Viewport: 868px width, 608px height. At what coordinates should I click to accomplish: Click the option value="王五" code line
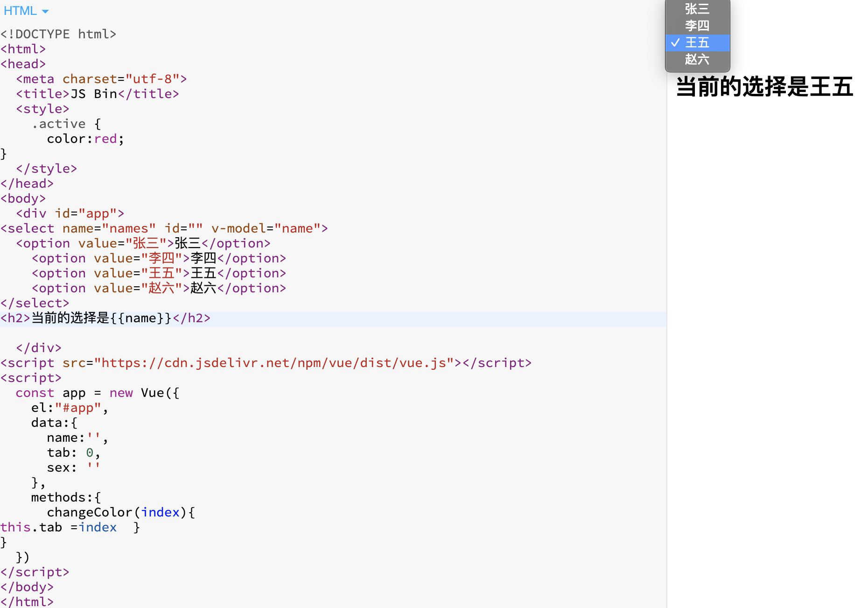(159, 273)
